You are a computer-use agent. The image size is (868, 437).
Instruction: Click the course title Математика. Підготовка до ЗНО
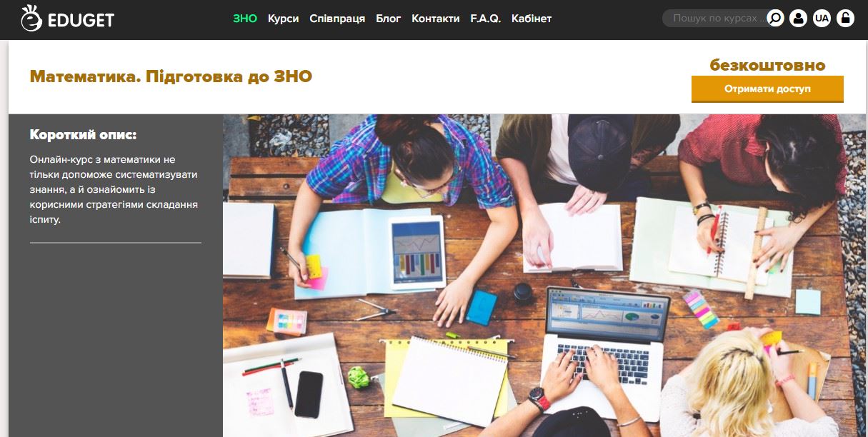pos(171,76)
